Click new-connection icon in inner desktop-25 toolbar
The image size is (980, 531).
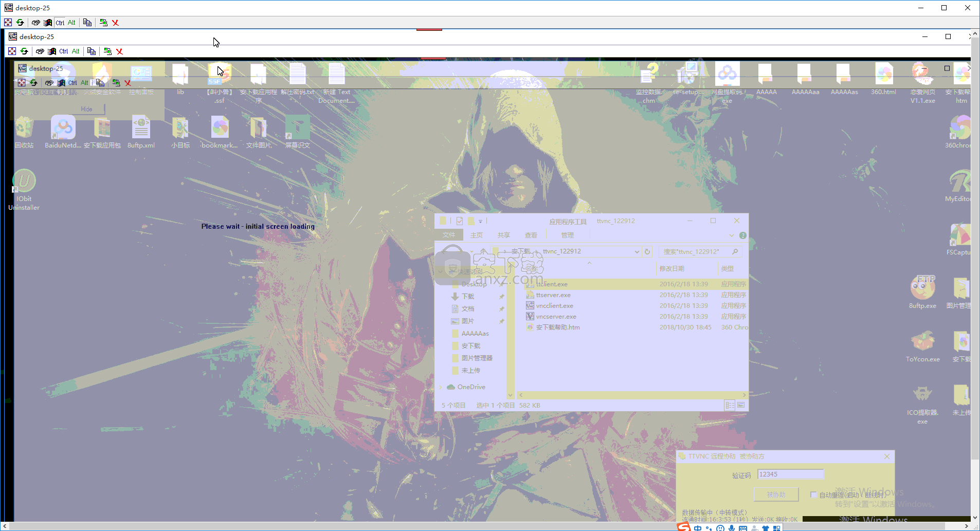coord(107,51)
